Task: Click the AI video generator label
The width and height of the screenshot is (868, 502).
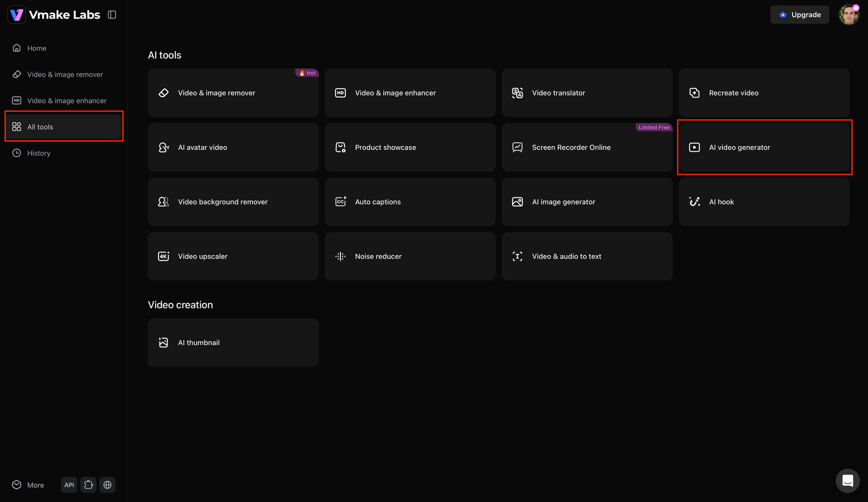Action: [740, 147]
